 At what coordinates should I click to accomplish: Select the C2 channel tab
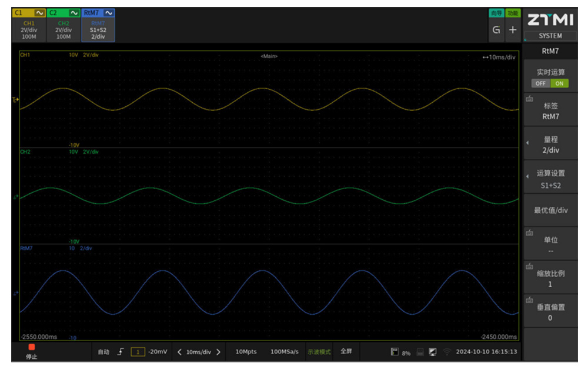click(x=64, y=25)
